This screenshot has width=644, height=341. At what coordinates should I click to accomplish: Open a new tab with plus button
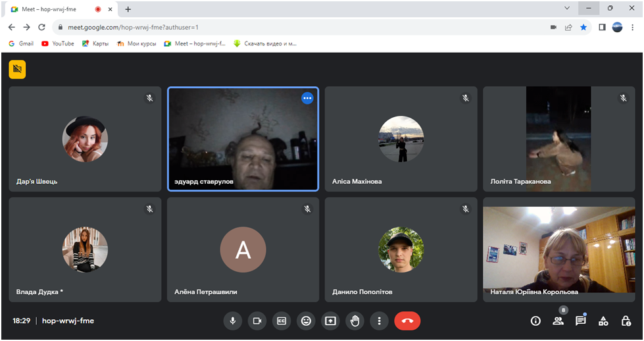[128, 9]
